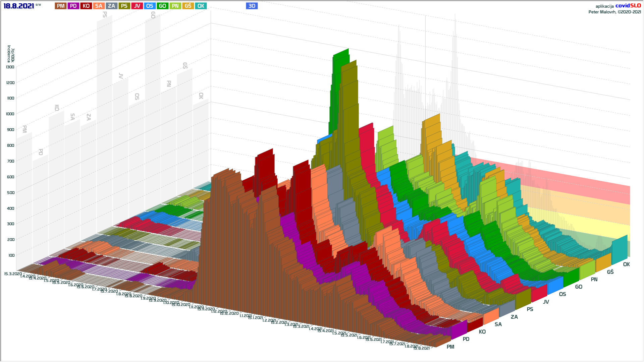Click the red JV region button
The image size is (644, 362).
(x=137, y=6)
